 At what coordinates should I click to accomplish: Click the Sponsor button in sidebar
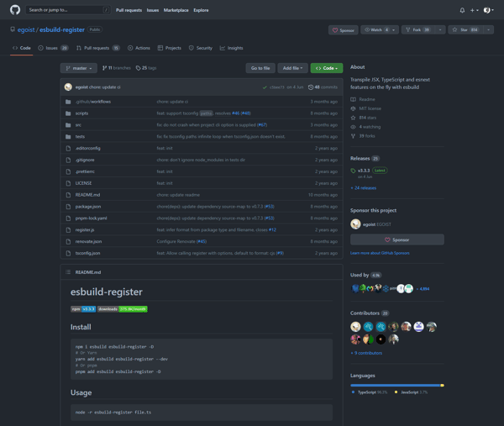click(x=397, y=239)
